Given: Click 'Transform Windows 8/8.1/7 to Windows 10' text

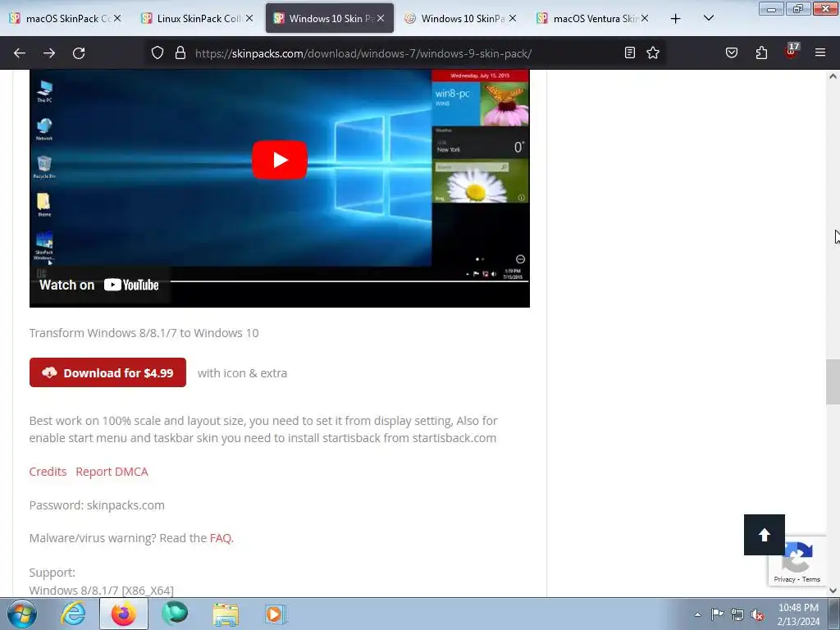Looking at the screenshot, I should coord(144,333).
